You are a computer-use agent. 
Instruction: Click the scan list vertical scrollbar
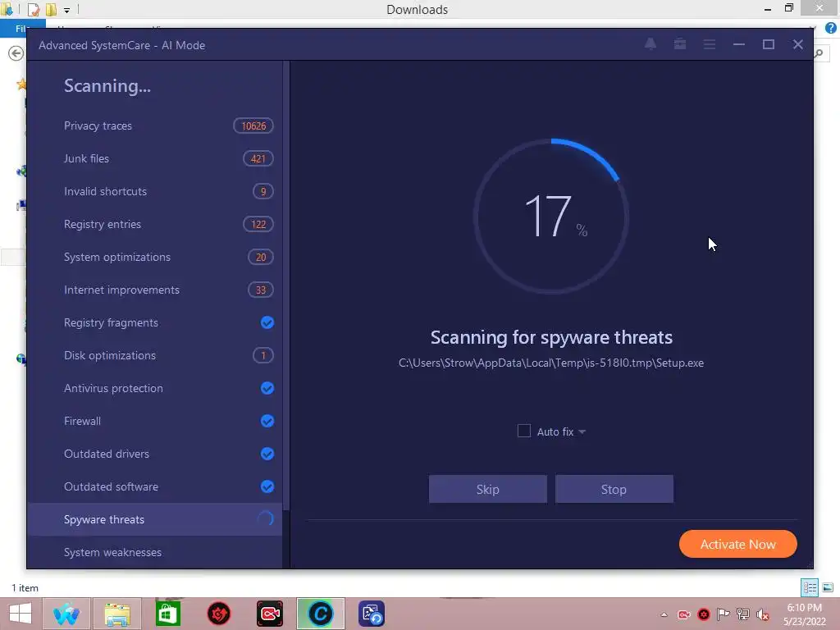pos(286,285)
